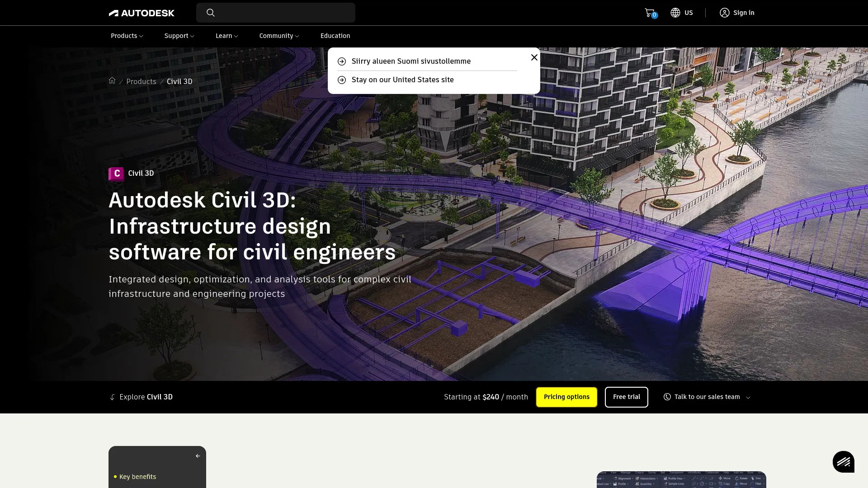
Task: Expand the Learn menu
Action: (226, 36)
